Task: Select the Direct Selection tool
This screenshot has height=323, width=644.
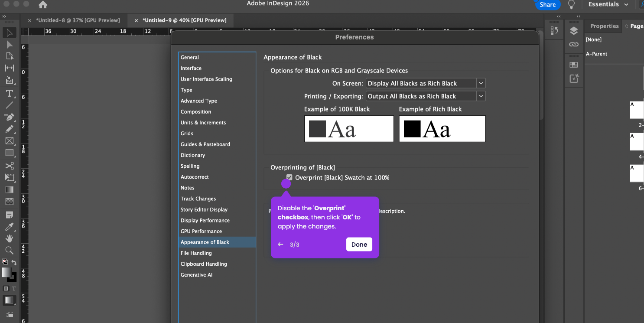Action: click(x=9, y=45)
